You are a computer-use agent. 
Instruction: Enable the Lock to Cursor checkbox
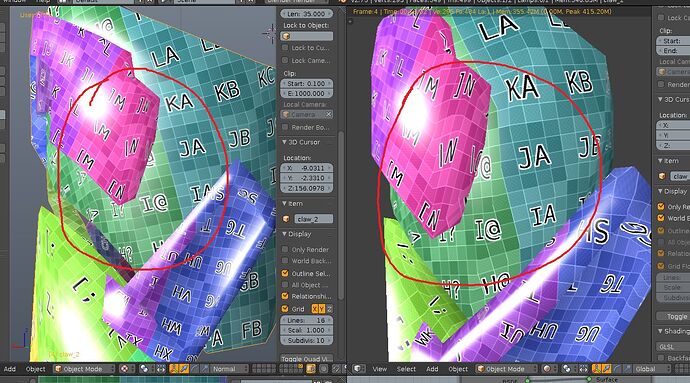(x=285, y=48)
